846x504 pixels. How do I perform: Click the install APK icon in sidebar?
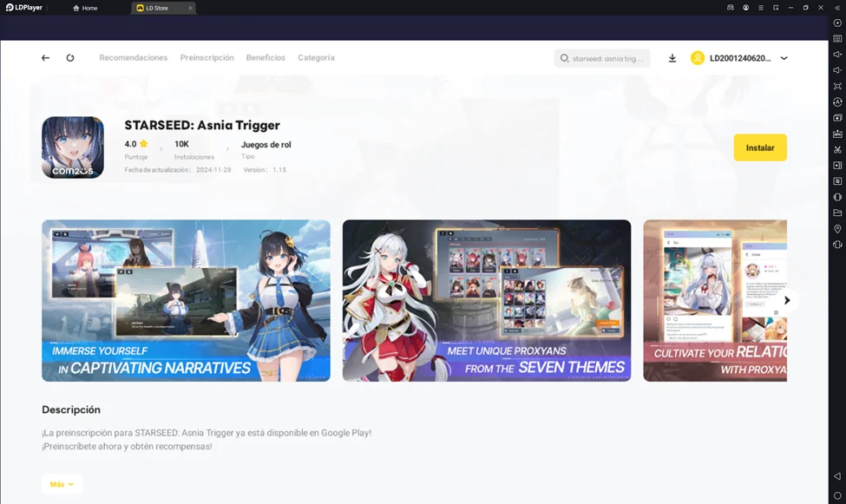(837, 134)
